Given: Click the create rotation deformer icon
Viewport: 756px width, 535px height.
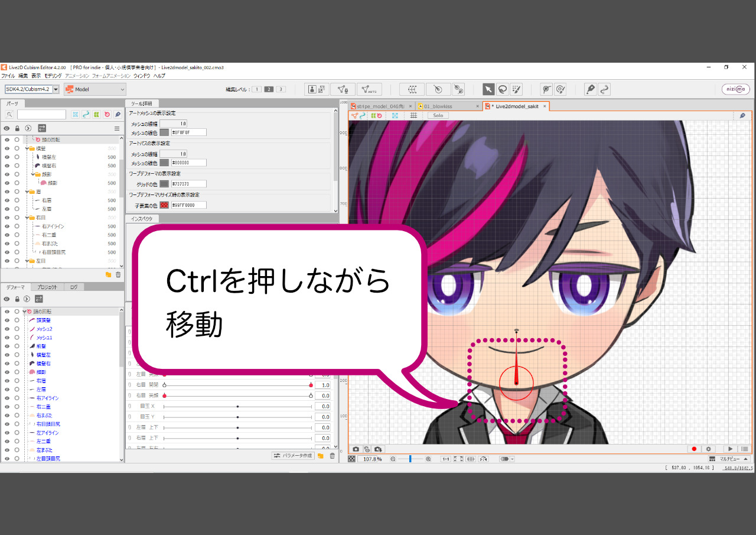Looking at the screenshot, I should tap(438, 89).
